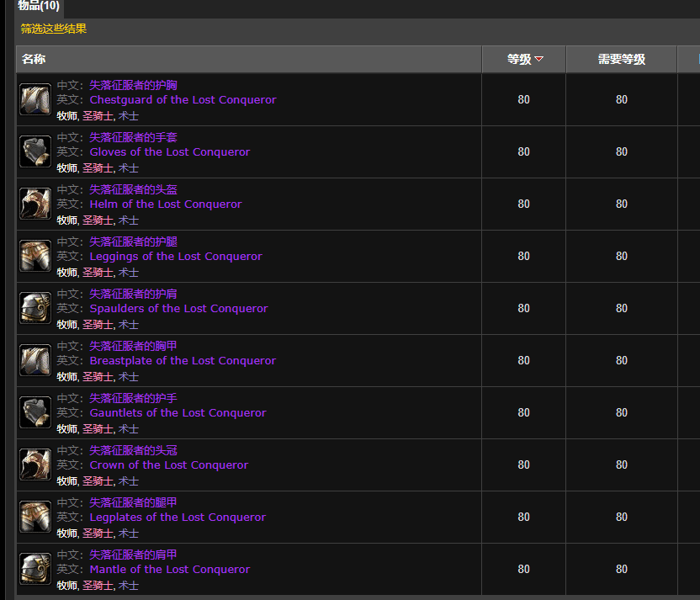Open the Breastplate of the Lost Conqueror link
The width and height of the screenshot is (700, 600).
point(183,361)
